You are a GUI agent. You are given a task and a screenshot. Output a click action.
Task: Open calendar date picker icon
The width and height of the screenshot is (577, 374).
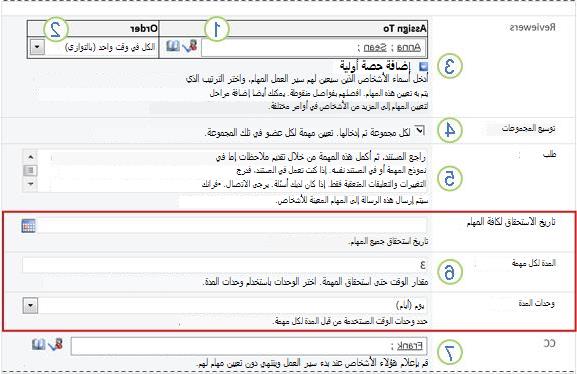tap(28, 226)
